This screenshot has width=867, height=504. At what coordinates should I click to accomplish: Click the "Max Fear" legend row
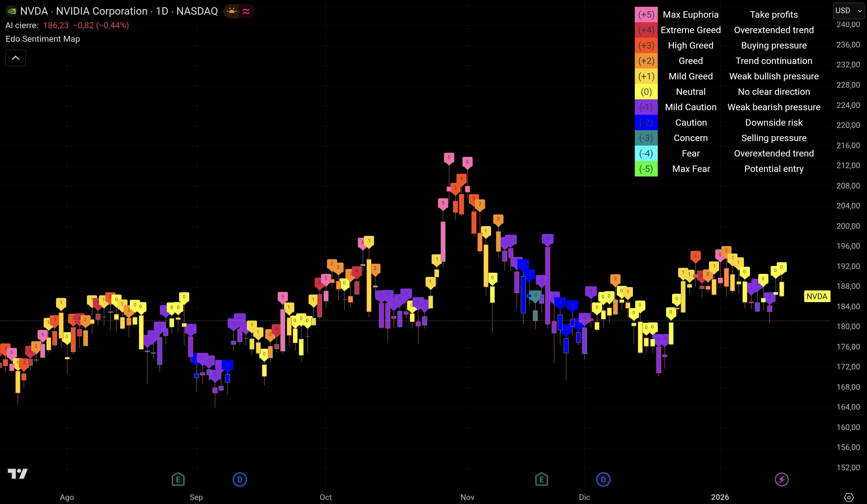[x=691, y=169]
